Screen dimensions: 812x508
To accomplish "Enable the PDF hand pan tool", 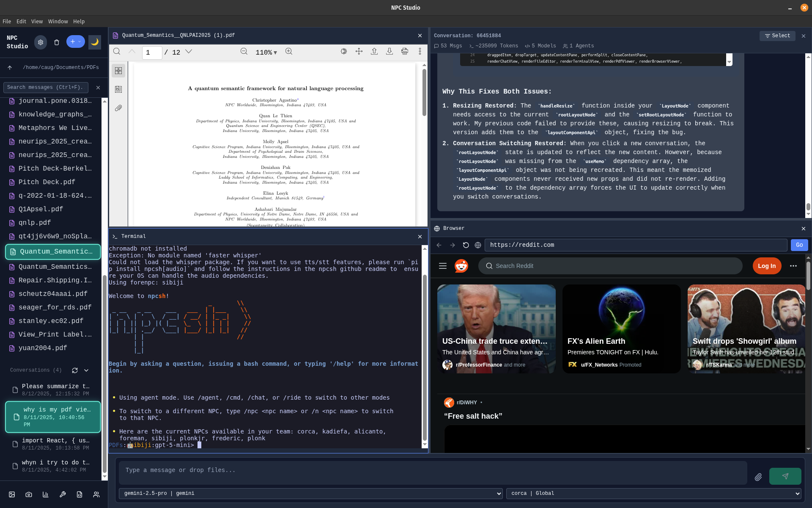I will tap(359, 51).
